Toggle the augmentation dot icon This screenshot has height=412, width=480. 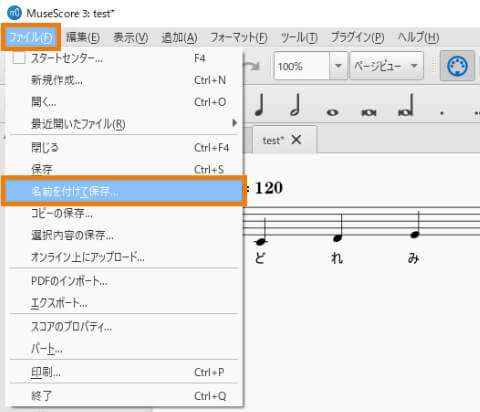tap(442, 113)
